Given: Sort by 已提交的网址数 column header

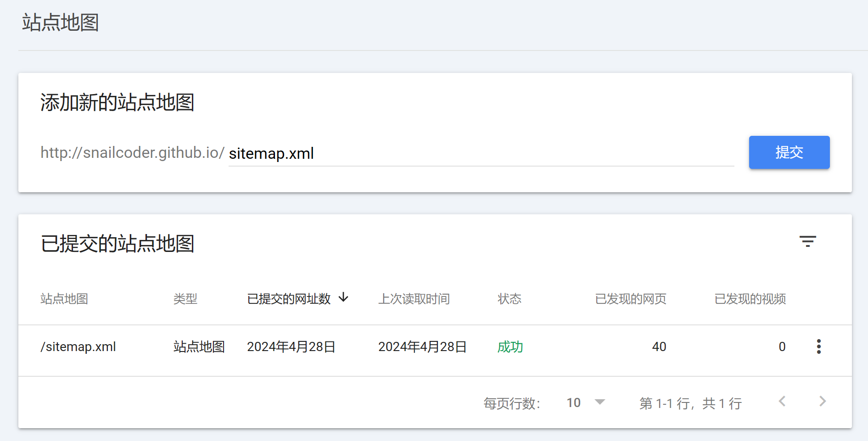Looking at the screenshot, I should pos(289,299).
